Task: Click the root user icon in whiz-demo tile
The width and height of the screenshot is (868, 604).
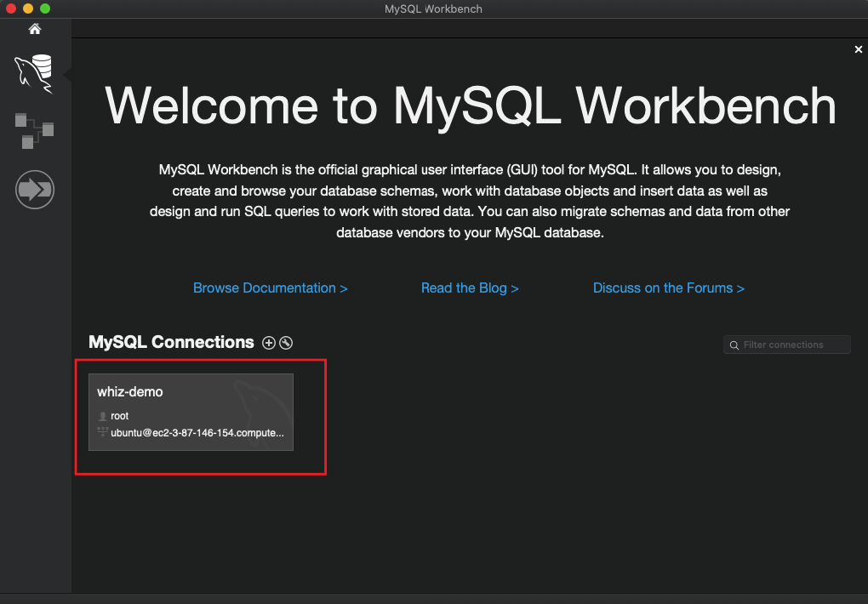Action: tap(103, 416)
